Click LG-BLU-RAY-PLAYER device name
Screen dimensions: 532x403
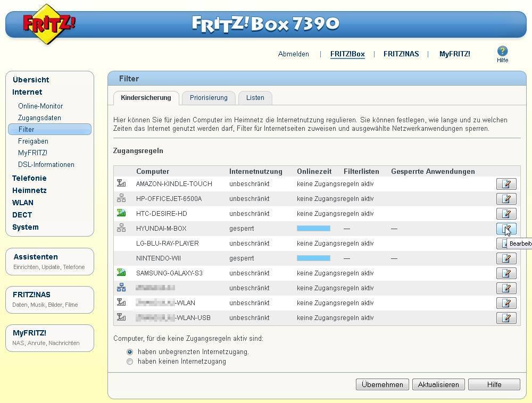[x=167, y=244]
